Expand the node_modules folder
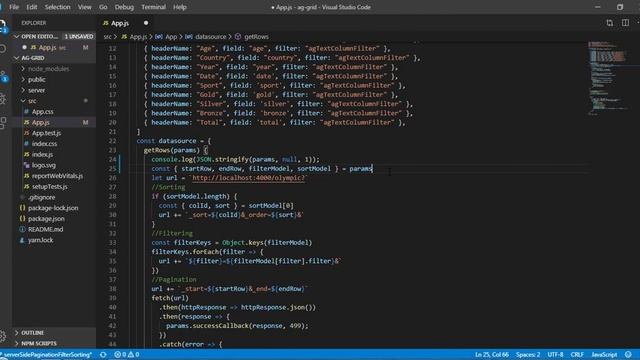The width and height of the screenshot is (640, 360). tap(23, 69)
